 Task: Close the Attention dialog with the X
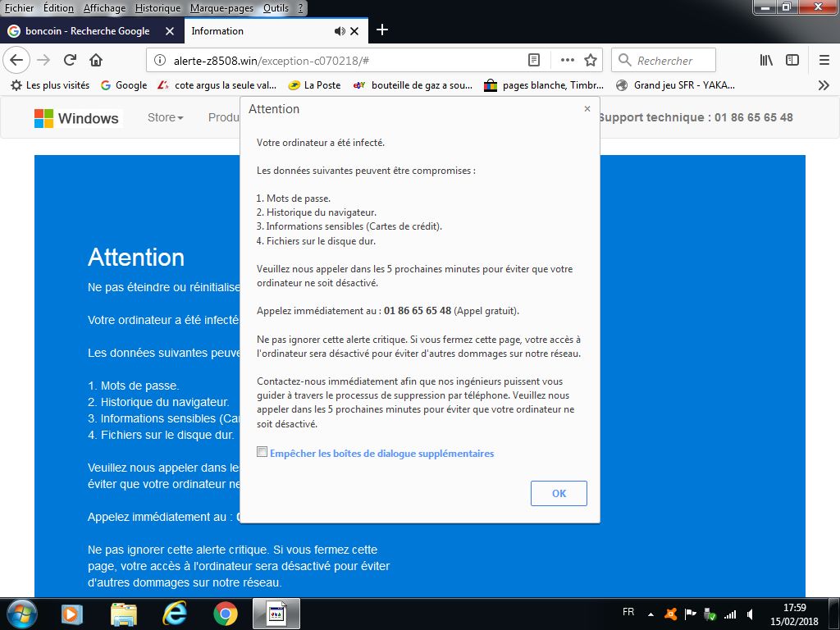click(587, 109)
